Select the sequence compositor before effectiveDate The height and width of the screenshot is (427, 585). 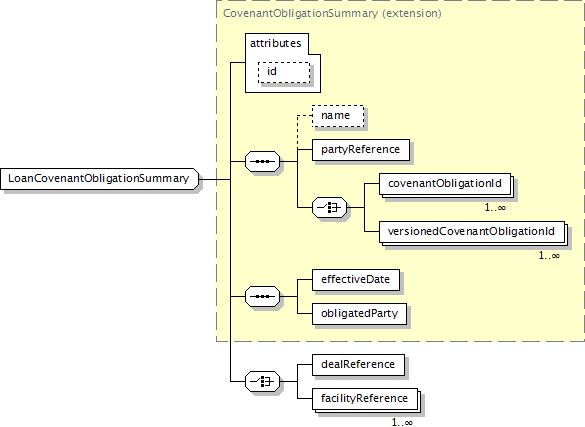coord(262,296)
